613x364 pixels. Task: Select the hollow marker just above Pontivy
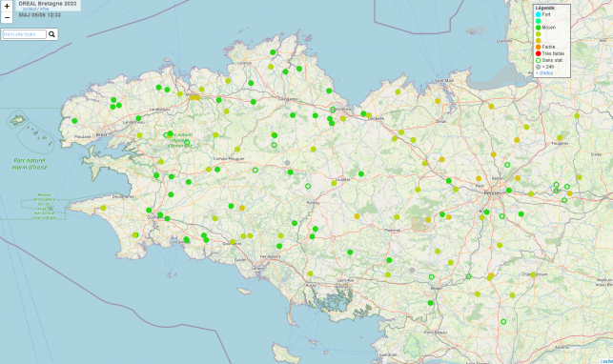click(x=308, y=187)
